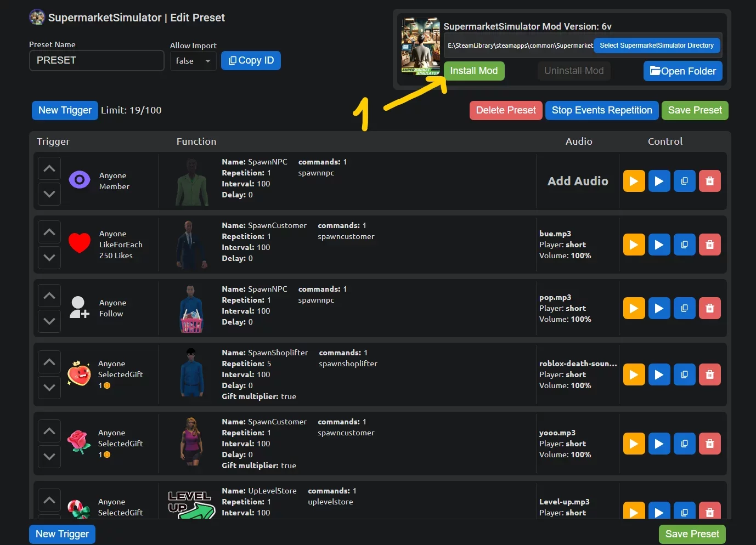The height and width of the screenshot is (545, 756).
Task: Click the mod directory path field
Action: (x=519, y=46)
